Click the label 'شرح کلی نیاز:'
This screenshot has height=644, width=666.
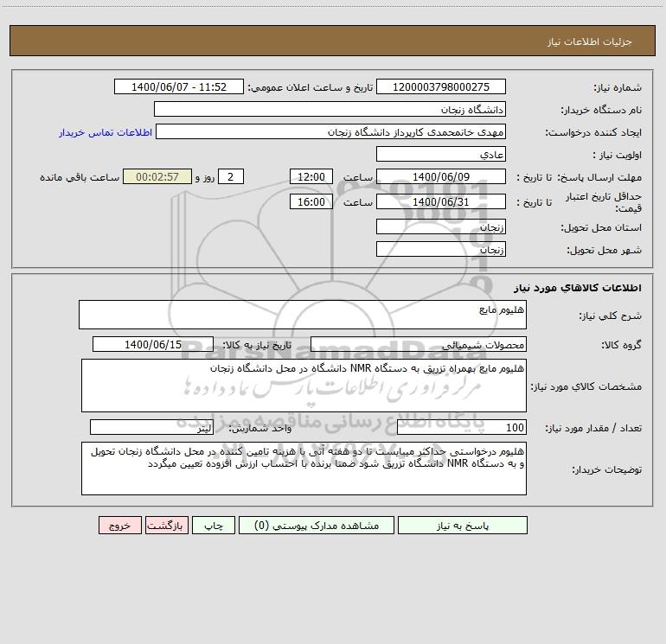click(x=611, y=316)
